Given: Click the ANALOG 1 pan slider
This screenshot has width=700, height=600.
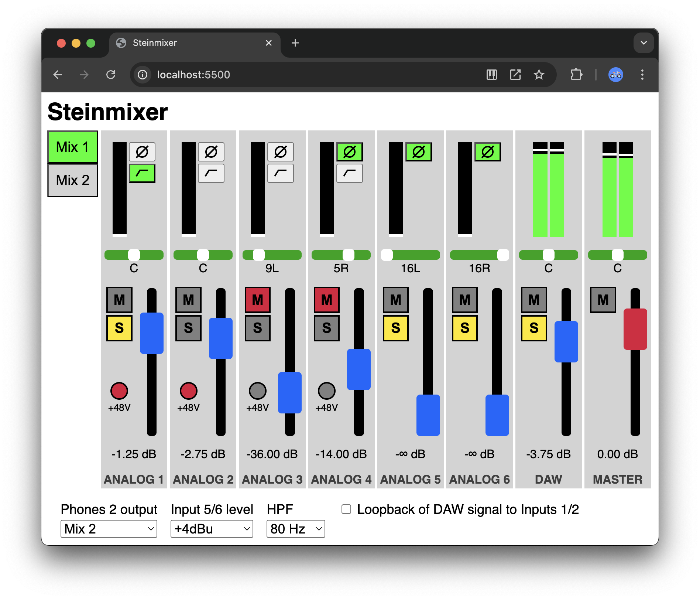Looking at the screenshot, I should [x=134, y=255].
